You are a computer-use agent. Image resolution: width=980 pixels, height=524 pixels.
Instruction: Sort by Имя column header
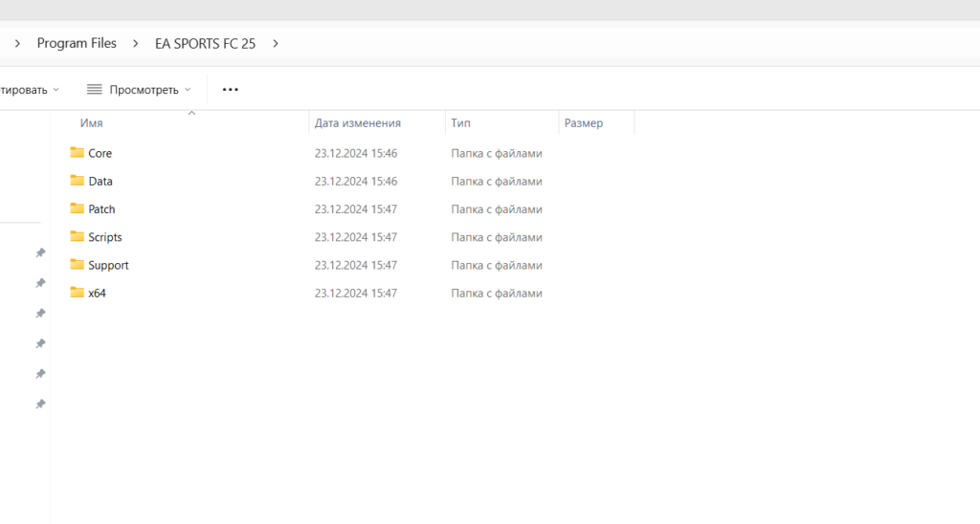pos(92,123)
